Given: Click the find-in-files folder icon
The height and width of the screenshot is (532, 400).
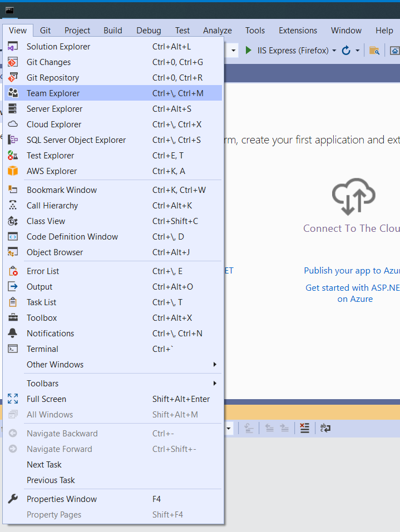Looking at the screenshot, I should pyautogui.click(x=374, y=51).
